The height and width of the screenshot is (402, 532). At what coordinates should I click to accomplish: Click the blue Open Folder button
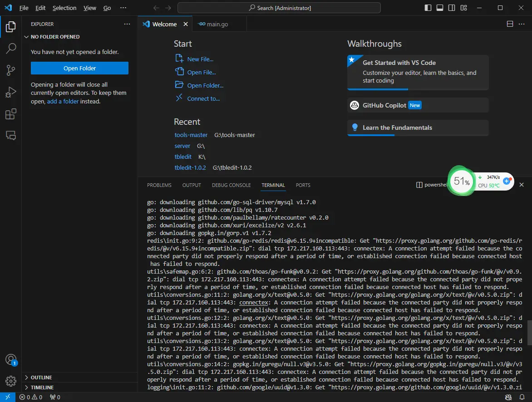[x=79, y=68]
